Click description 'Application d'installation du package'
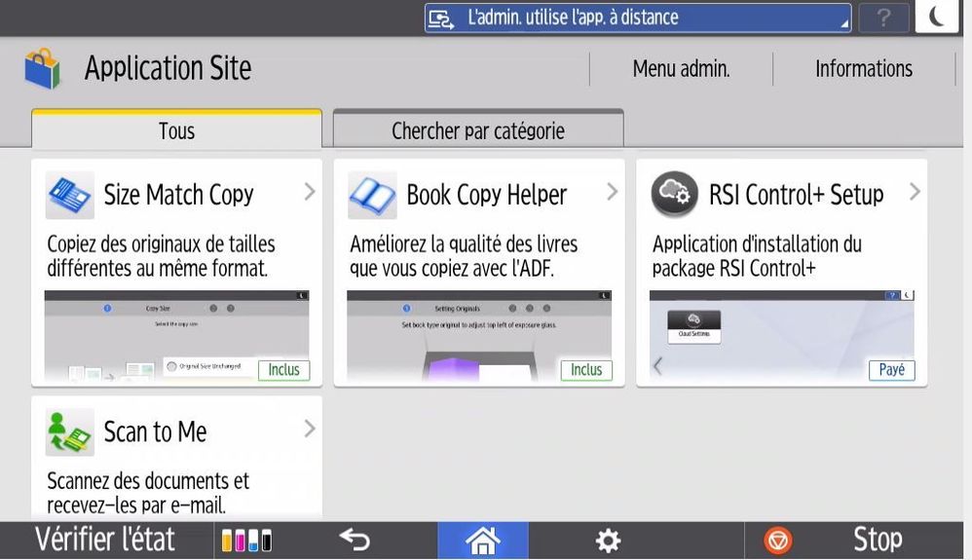 757,256
